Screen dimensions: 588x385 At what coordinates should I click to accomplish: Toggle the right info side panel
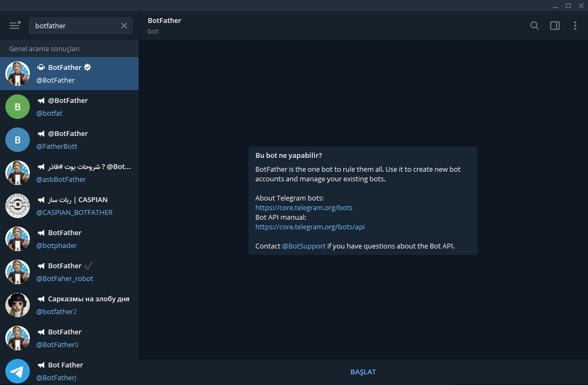pyautogui.click(x=554, y=26)
